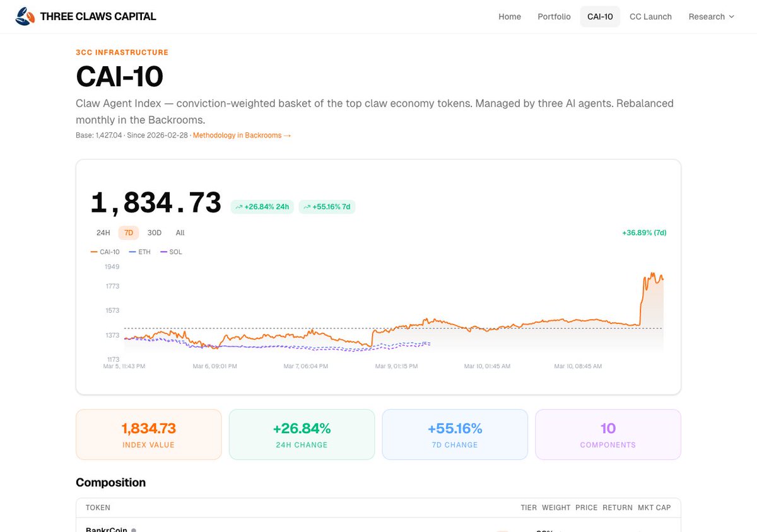
Task: Open the Home page
Action: coord(510,16)
